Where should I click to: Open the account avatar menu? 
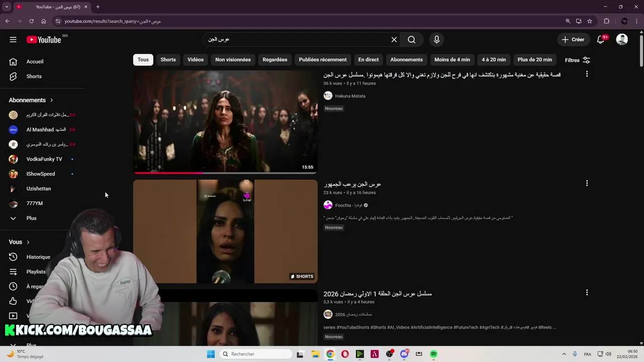(622, 40)
